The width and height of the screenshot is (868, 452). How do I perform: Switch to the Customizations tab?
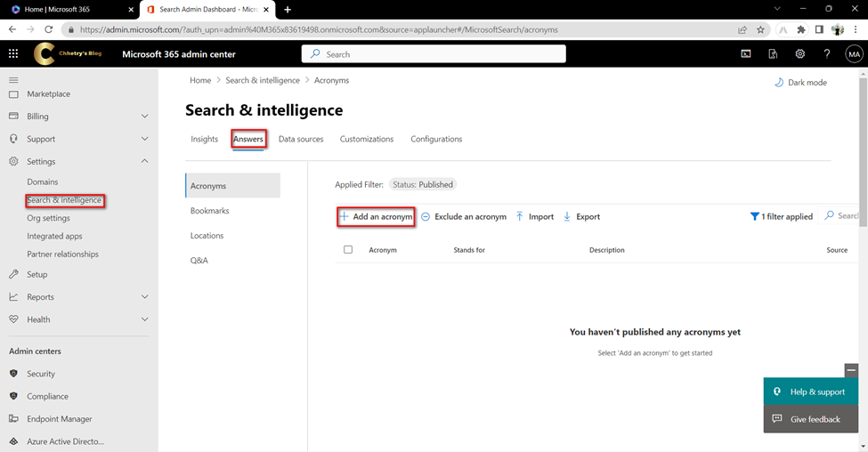pyautogui.click(x=367, y=139)
